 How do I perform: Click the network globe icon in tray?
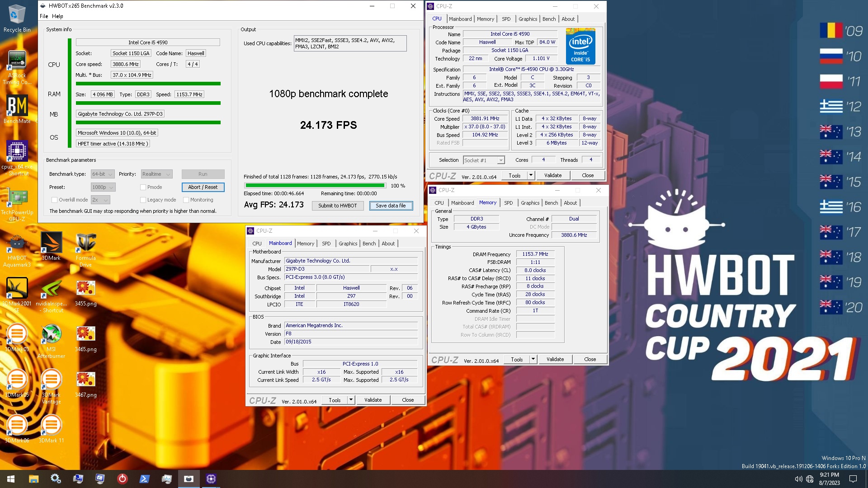point(810,479)
